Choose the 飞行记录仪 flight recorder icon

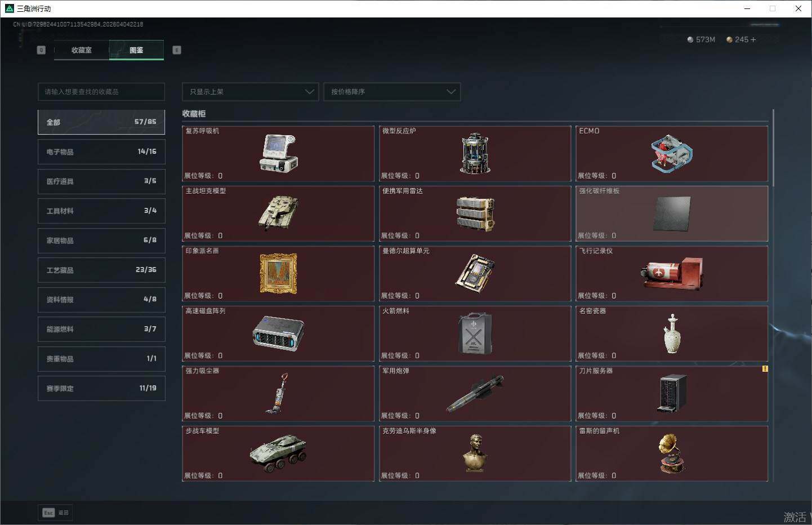click(672, 274)
